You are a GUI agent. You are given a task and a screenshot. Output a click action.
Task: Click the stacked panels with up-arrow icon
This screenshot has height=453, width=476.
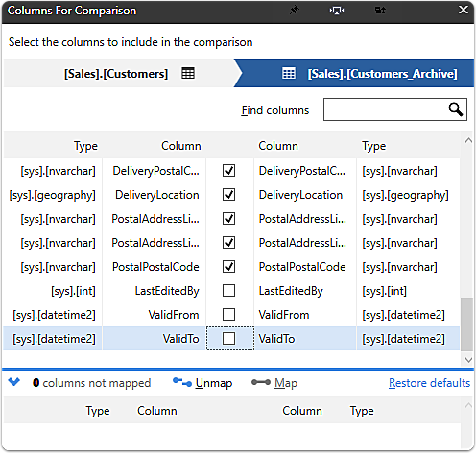380,11
